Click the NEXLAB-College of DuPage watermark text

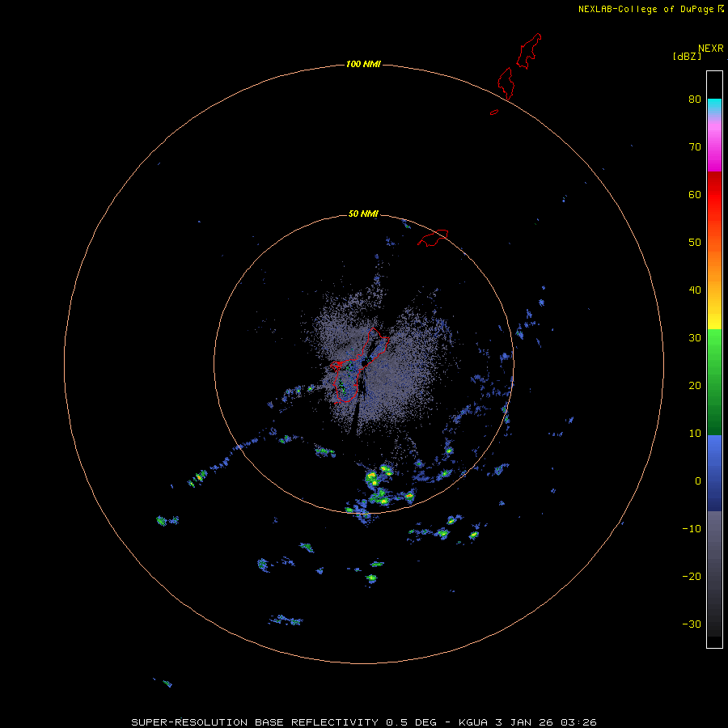pyautogui.click(x=651, y=9)
